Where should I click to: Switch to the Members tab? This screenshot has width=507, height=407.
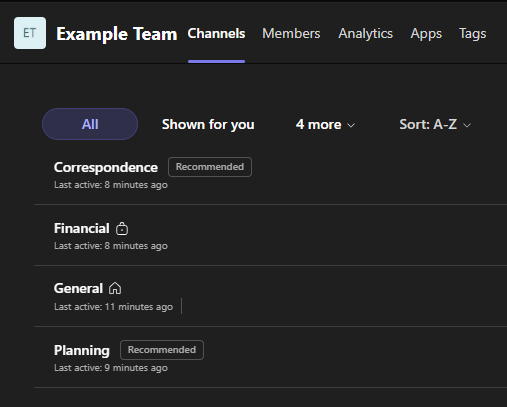click(291, 33)
